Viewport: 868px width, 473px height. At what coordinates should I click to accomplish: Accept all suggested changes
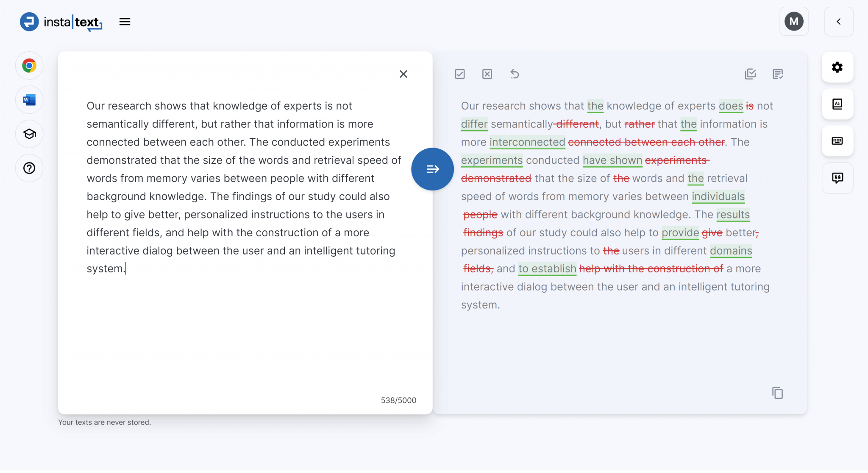pos(460,74)
